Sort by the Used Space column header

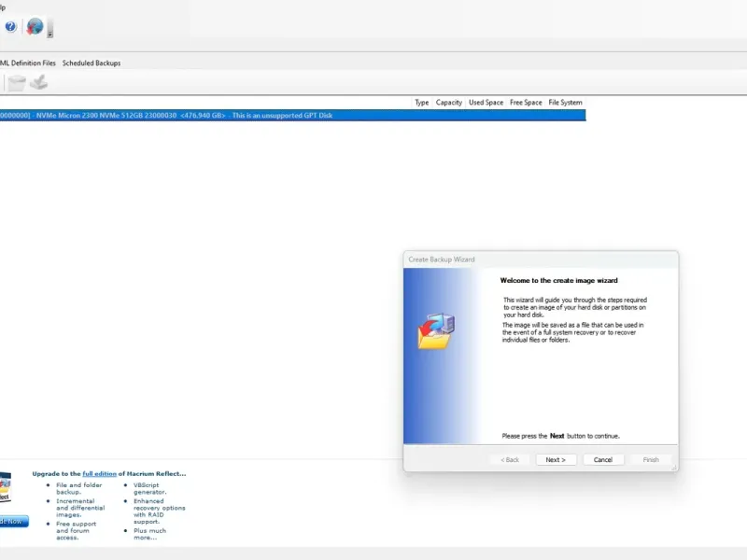(486, 103)
